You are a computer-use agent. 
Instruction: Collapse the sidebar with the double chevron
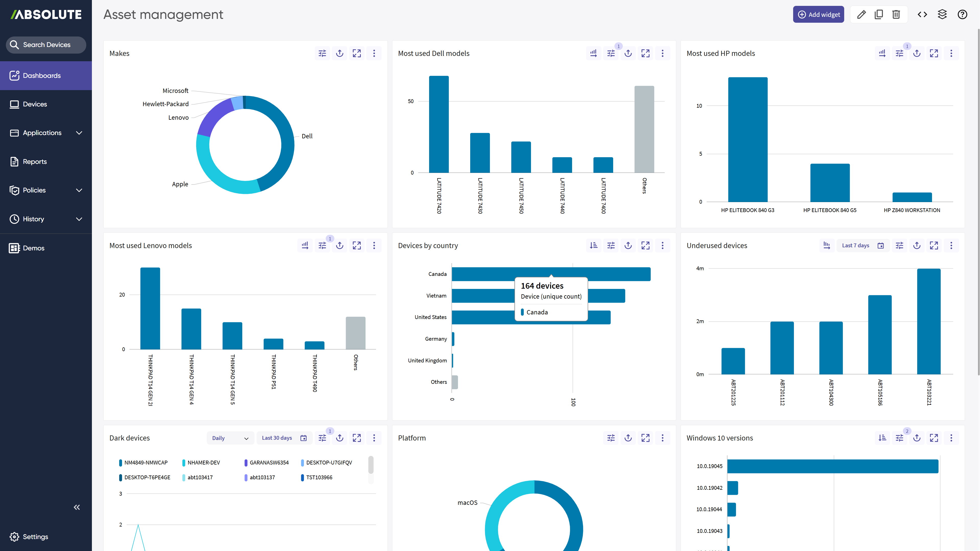(77, 507)
